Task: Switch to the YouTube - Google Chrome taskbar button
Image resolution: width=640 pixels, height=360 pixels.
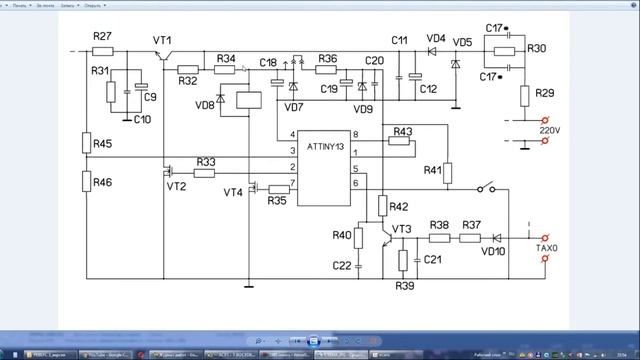Action: 106,355
